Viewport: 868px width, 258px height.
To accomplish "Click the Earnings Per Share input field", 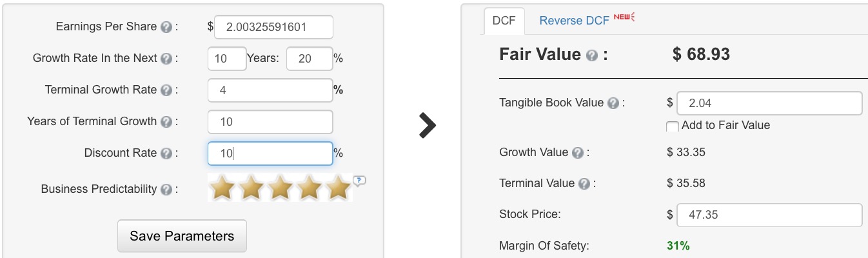I will pyautogui.click(x=273, y=27).
